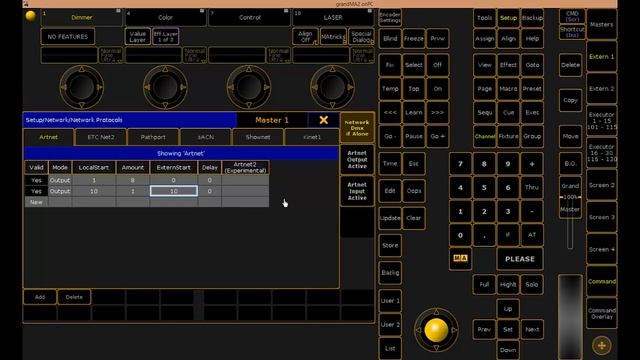The height and width of the screenshot is (360, 640).
Task: Click the Screen 2 key
Action: click(x=602, y=185)
